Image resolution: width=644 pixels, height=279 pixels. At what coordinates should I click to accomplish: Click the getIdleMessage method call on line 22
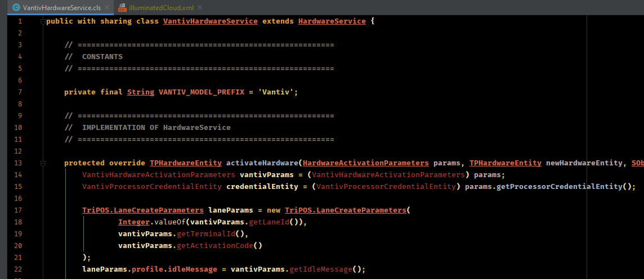tap(321, 269)
